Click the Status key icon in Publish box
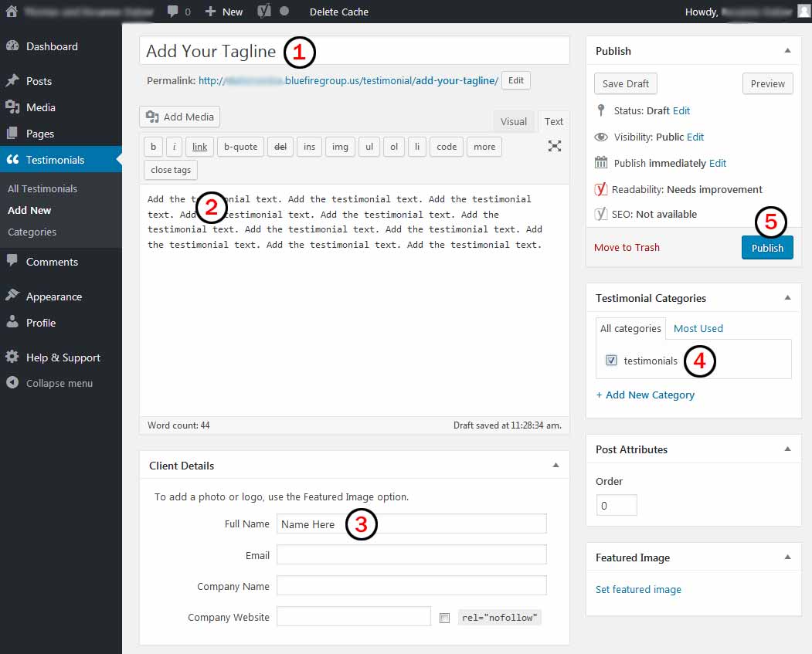Image resolution: width=812 pixels, height=654 pixels. (x=601, y=110)
